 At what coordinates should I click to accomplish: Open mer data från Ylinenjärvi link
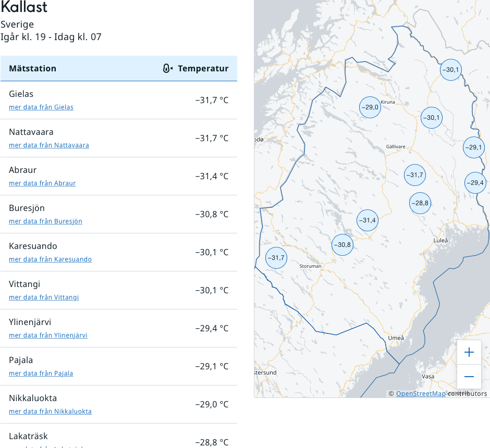pyautogui.click(x=48, y=335)
